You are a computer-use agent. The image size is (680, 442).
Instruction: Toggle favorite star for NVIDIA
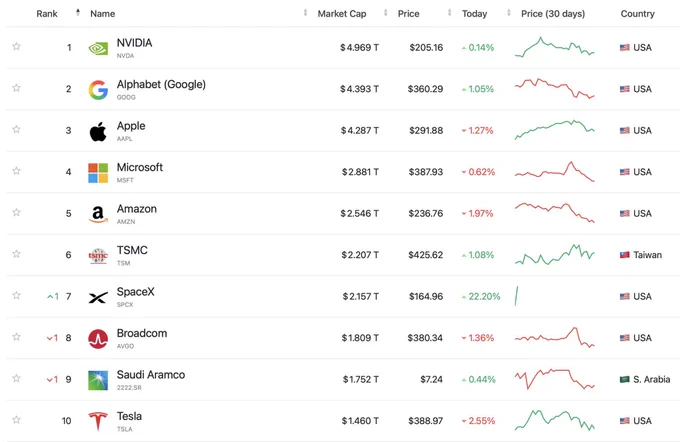(16, 46)
